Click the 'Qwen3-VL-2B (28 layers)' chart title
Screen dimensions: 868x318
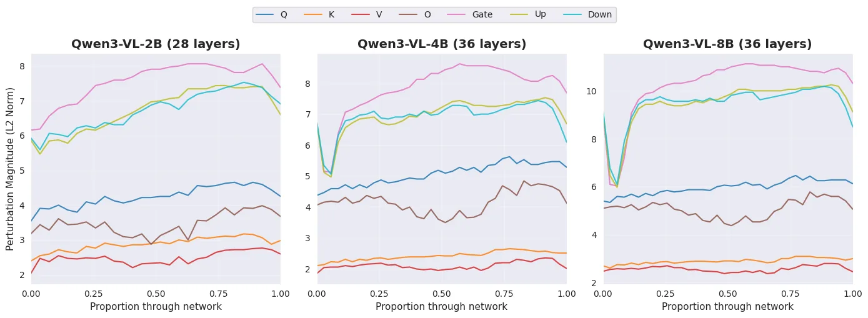point(156,44)
